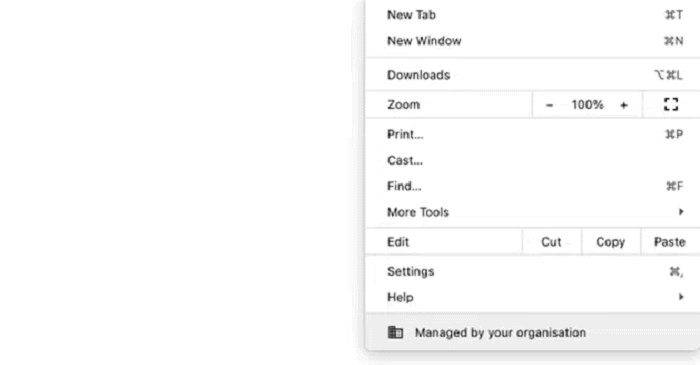Expand the More Tools submenu arrow

pyautogui.click(x=681, y=212)
